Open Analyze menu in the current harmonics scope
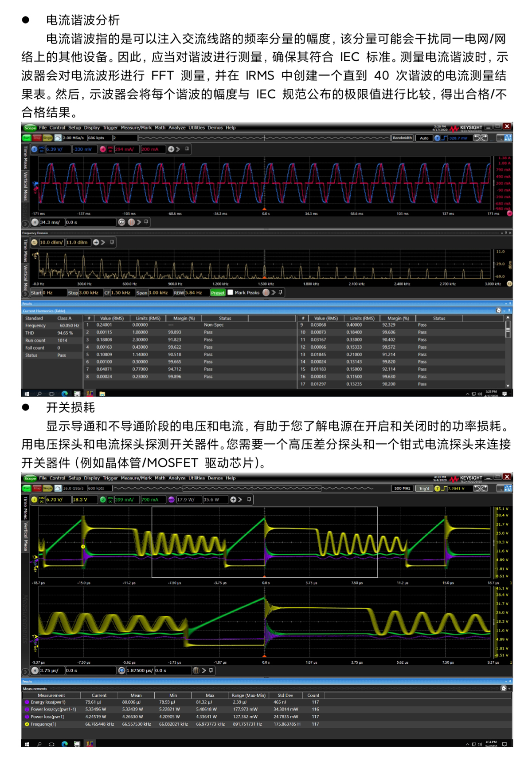 click(177, 128)
